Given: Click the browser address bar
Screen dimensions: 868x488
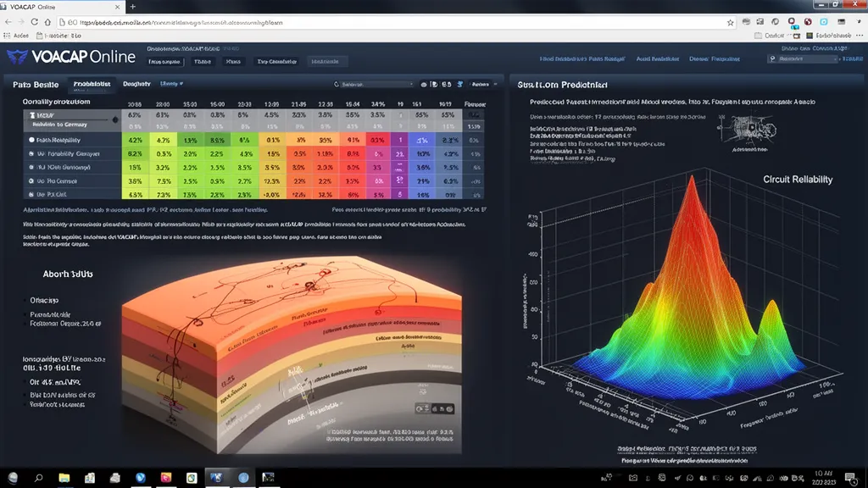Looking at the screenshot, I should (396, 23).
